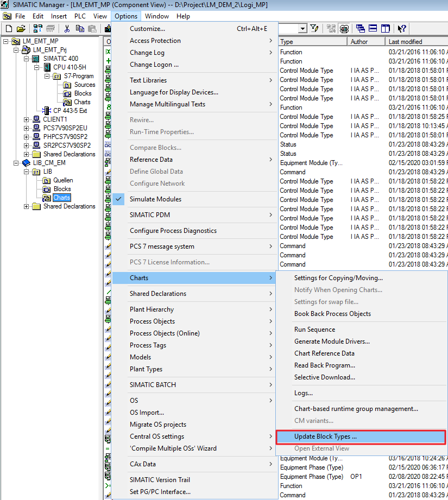Click the Open Project folder toolbar icon
The width and height of the screenshot is (448, 500).
[x=21, y=29]
